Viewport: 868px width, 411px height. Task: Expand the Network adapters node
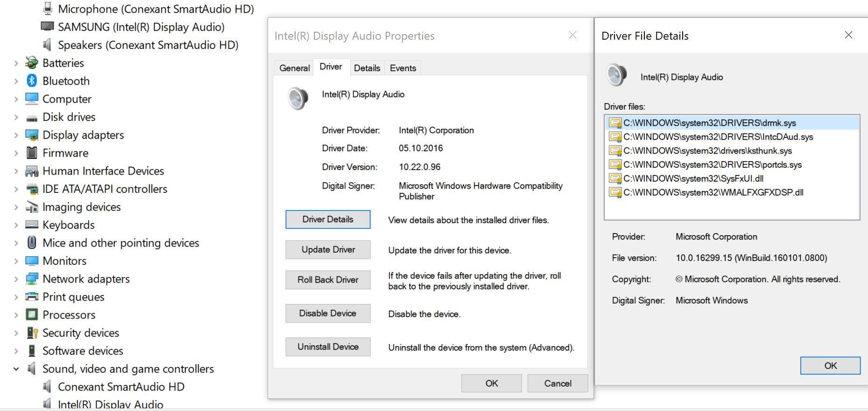pos(16,279)
